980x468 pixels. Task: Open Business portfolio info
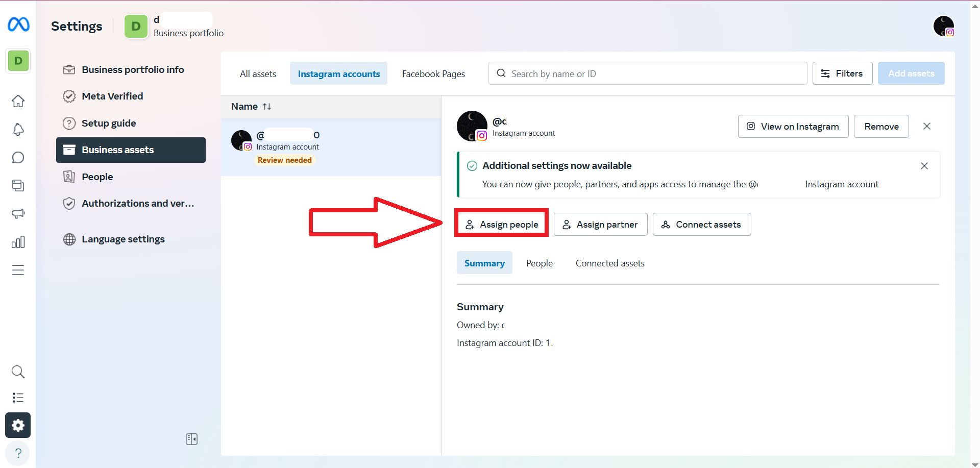pyautogui.click(x=131, y=70)
